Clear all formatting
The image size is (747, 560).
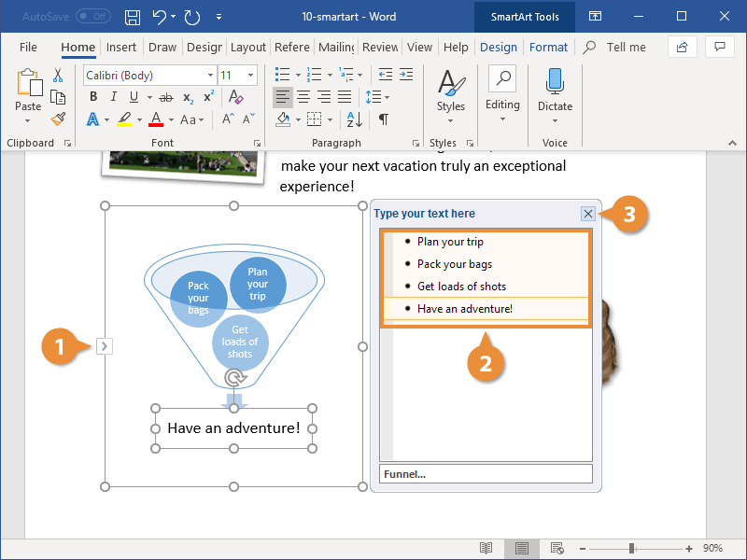[235, 96]
